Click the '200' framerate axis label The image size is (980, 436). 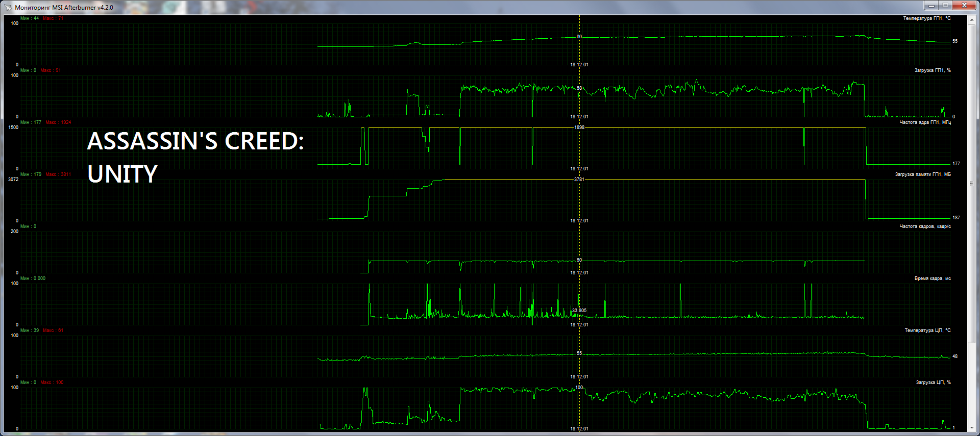(x=14, y=232)
